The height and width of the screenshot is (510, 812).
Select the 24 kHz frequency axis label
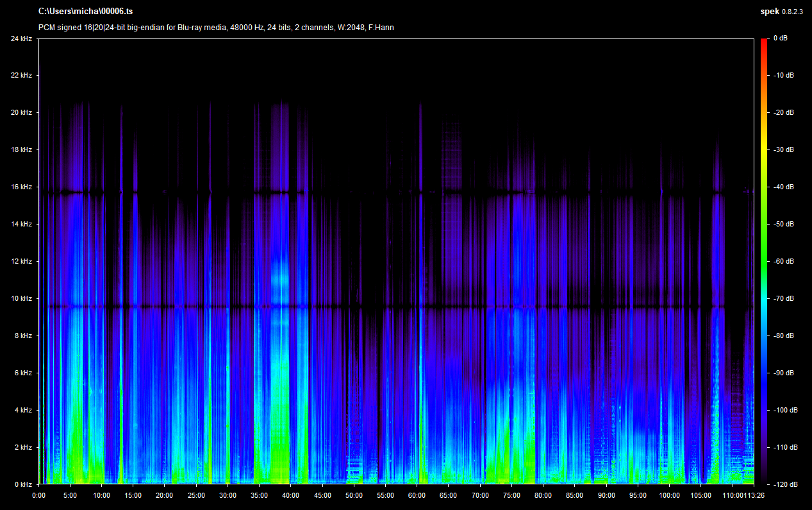21,38
